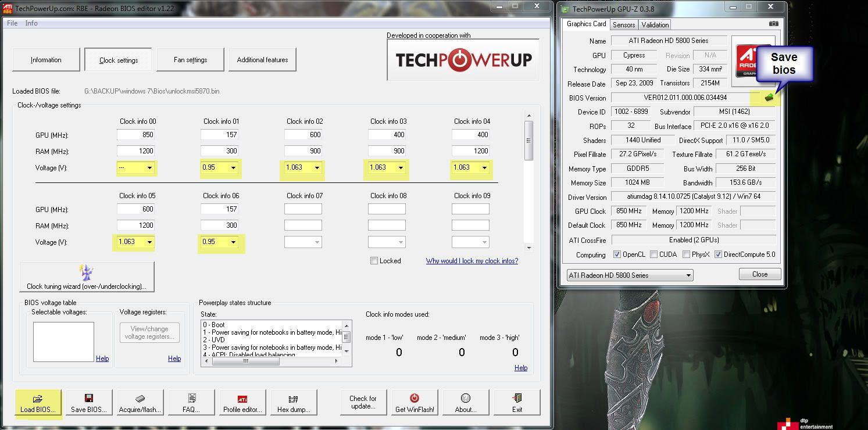Viewport: 868px width, 430px height.
Task: Select the GPU-Z Graphics Card tab
Action: (586, 24)
